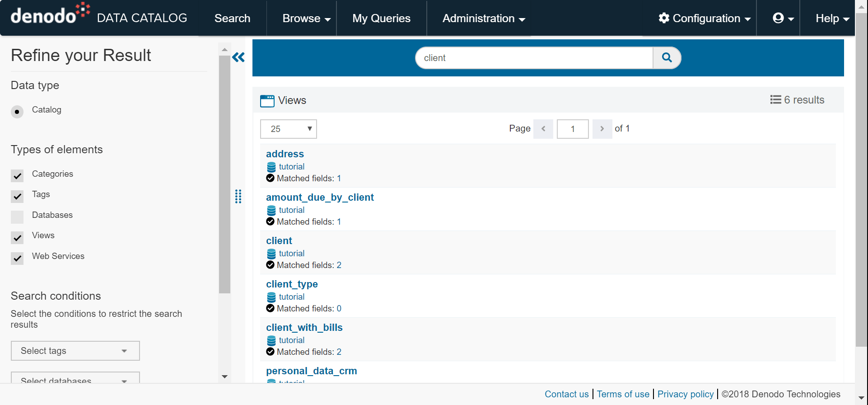The image size is (868, 405).
Task: Click the database icon under address
Action: [x=271, y=167]
